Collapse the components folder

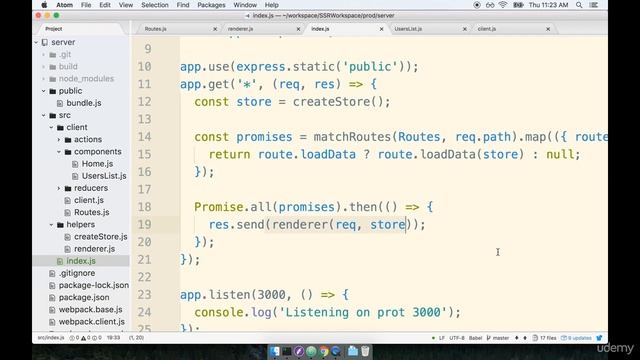[59, 152]
